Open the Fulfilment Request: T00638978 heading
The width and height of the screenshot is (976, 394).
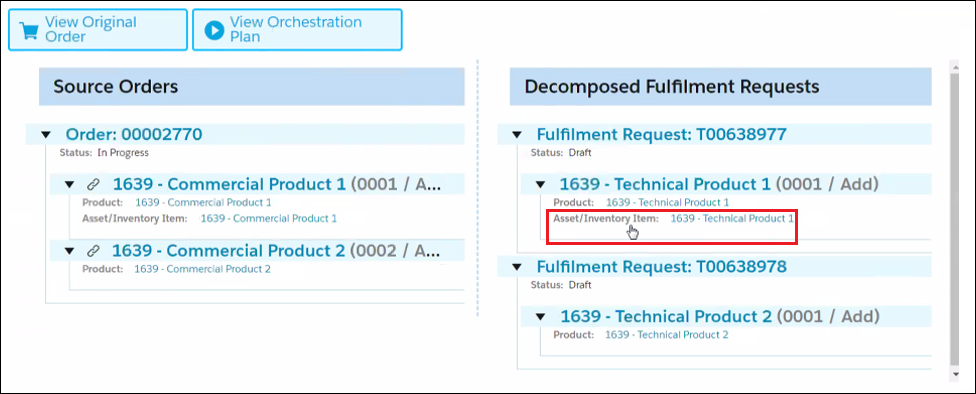[662, 267]
